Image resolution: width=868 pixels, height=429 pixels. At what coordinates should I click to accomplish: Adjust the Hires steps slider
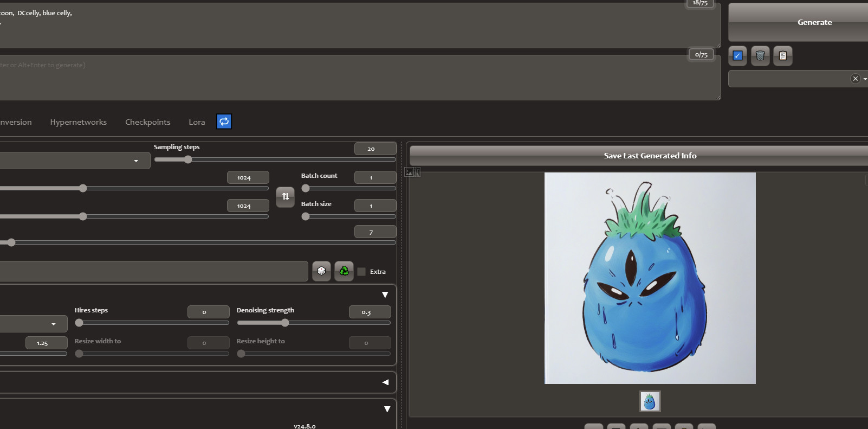click(x=152, y=323)
